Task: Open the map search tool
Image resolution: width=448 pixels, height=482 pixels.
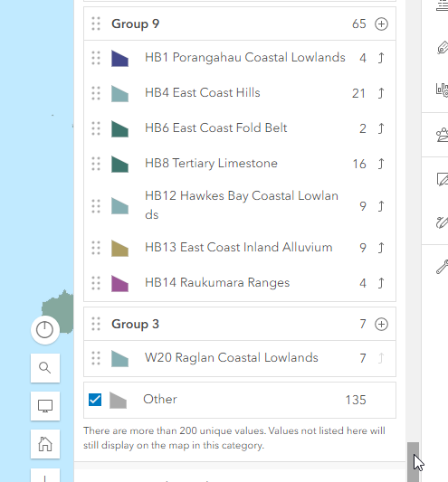Action: [x=45, y=368]
